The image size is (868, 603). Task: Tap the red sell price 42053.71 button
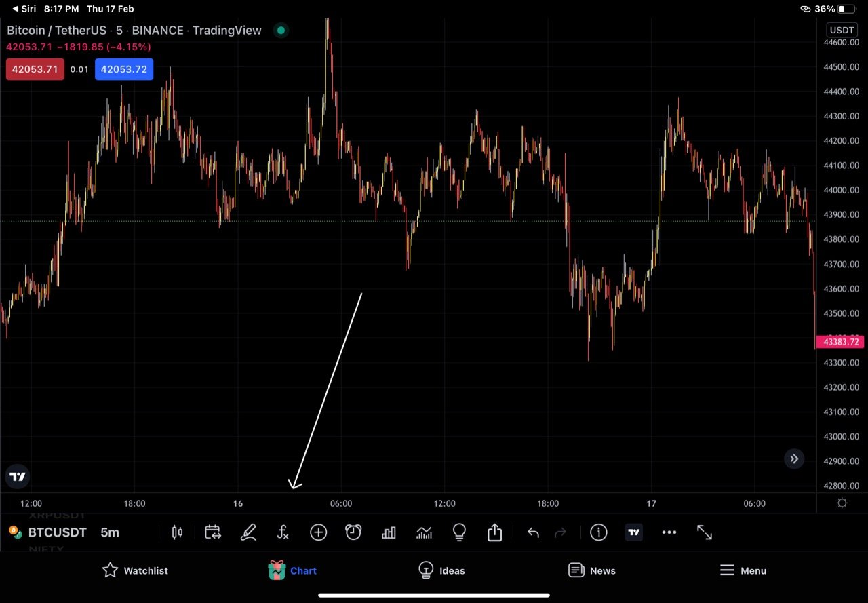click(35, 69)
